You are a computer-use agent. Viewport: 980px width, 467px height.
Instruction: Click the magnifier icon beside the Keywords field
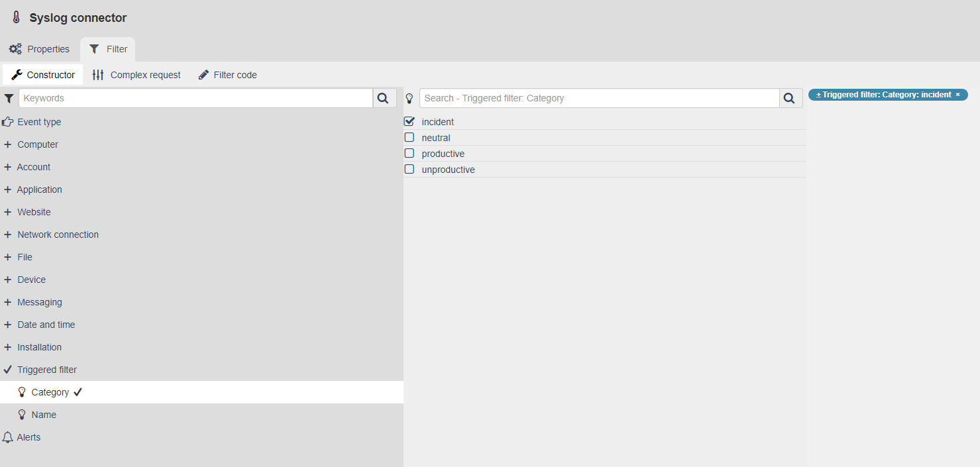(x=383, y=97)
